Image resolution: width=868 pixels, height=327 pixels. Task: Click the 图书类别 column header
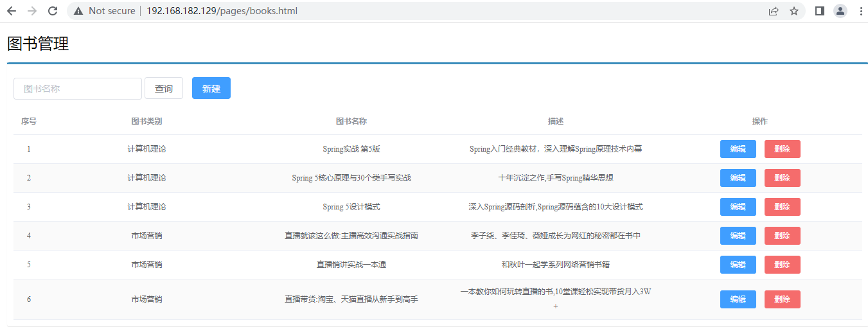coord(146,121)
